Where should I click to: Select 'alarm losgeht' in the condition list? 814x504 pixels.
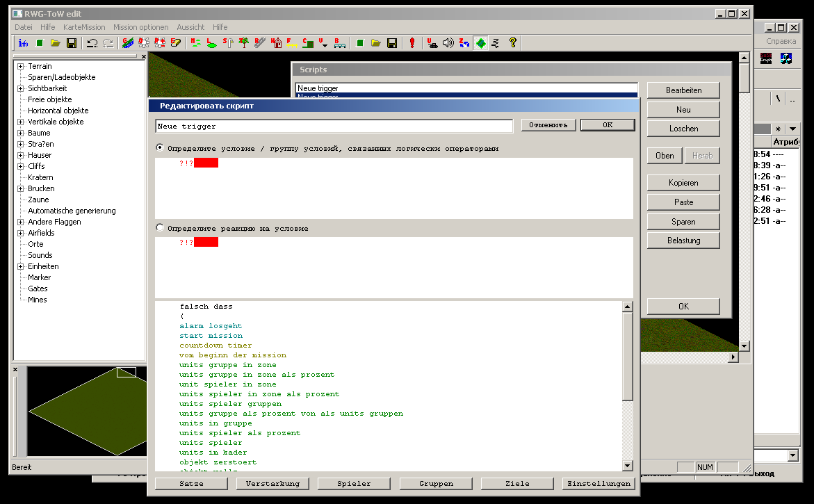[x=211, y=326]
